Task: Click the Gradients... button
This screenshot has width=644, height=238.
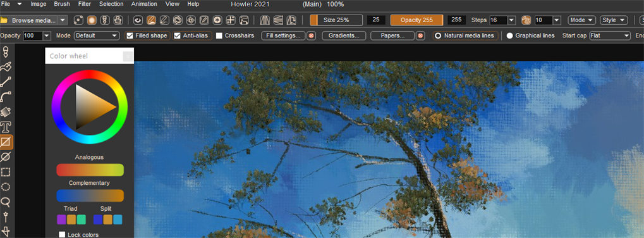Action: 344,35
